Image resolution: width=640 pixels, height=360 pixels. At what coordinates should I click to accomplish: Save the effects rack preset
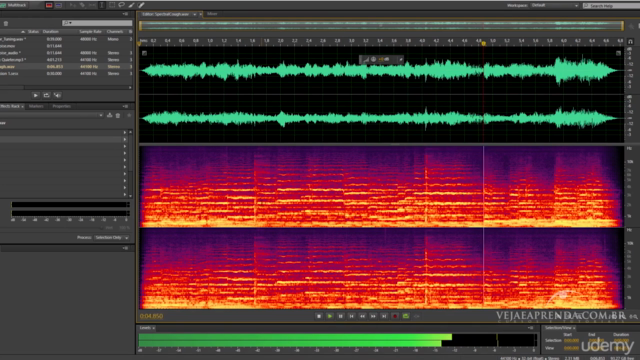[109, 116]
